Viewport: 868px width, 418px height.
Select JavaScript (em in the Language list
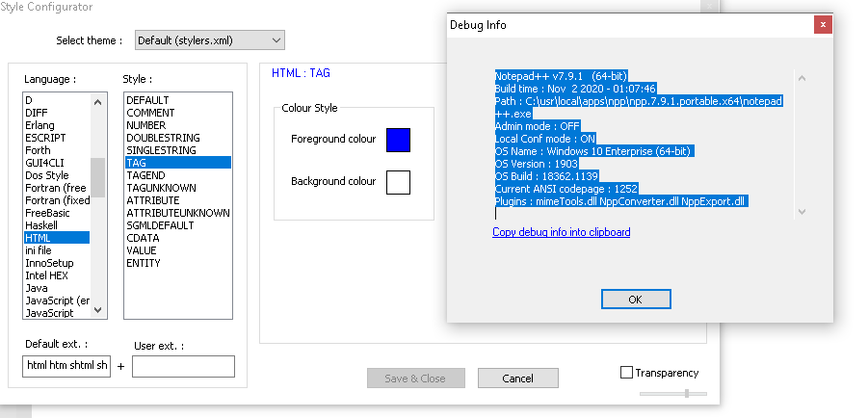click(57, 300)
